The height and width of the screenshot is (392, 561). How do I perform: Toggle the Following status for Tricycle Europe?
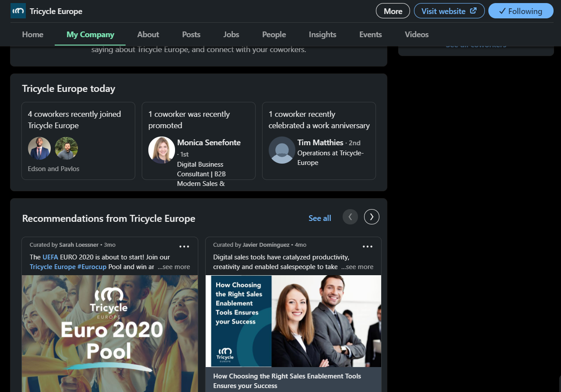[521, 10]
